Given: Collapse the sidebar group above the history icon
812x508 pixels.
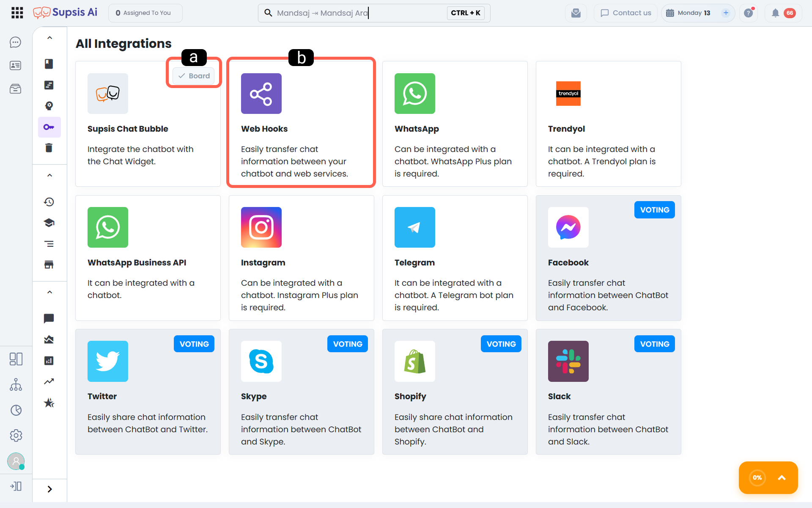Looking at the screenshot, I should click(x=49, y=175).
